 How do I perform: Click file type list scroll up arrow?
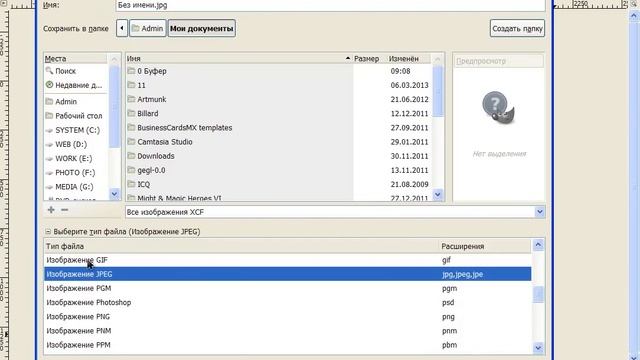coord(538,245)
